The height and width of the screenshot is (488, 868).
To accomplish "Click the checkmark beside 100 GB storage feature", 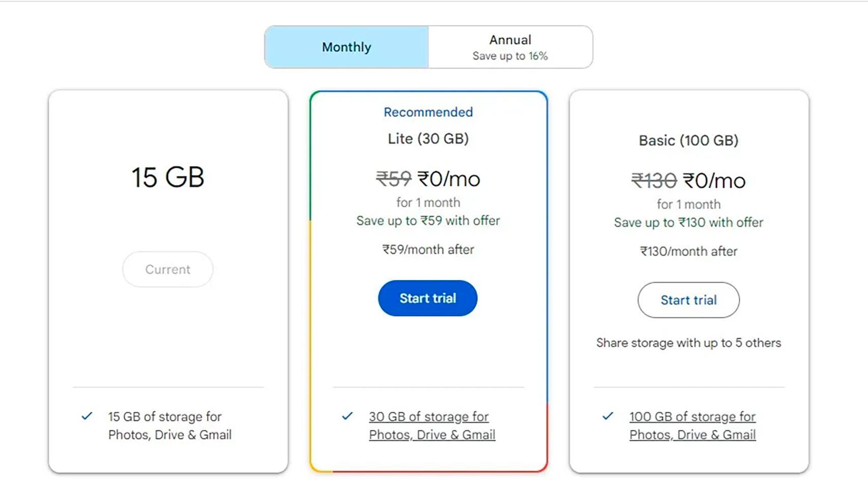I will (x=609, y=416).
